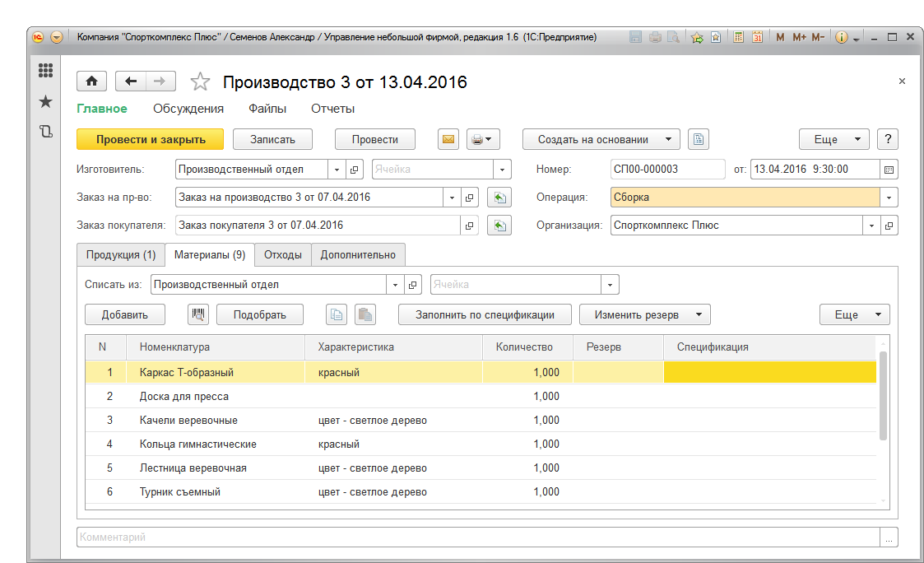This screenshot has width=924, height=563.
Task: Click the Комментарий input field
Action: coord(477,537)
